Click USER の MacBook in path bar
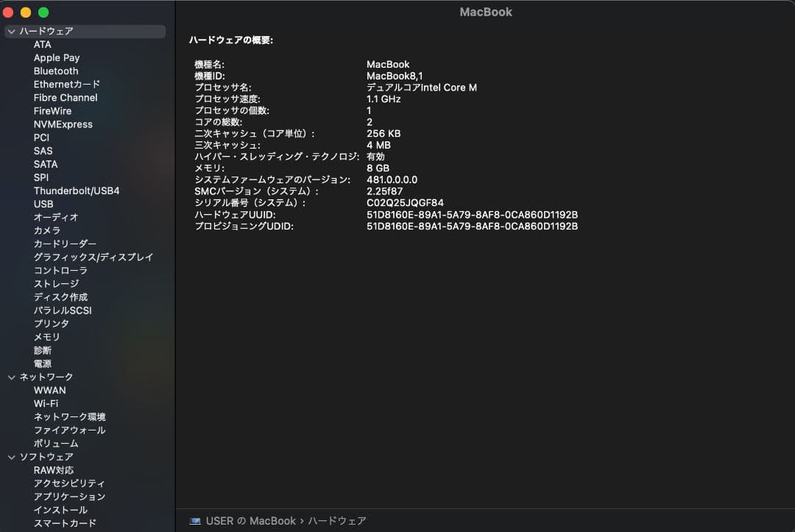The width and height of the screenshot is (795, 532). 251,521
